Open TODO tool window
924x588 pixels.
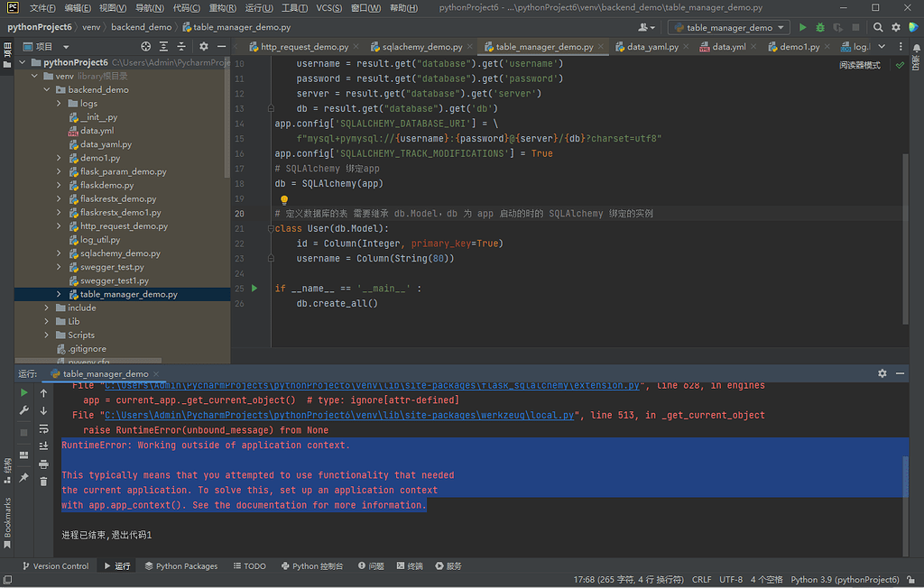pyautogui.click(x=249, y=565)
